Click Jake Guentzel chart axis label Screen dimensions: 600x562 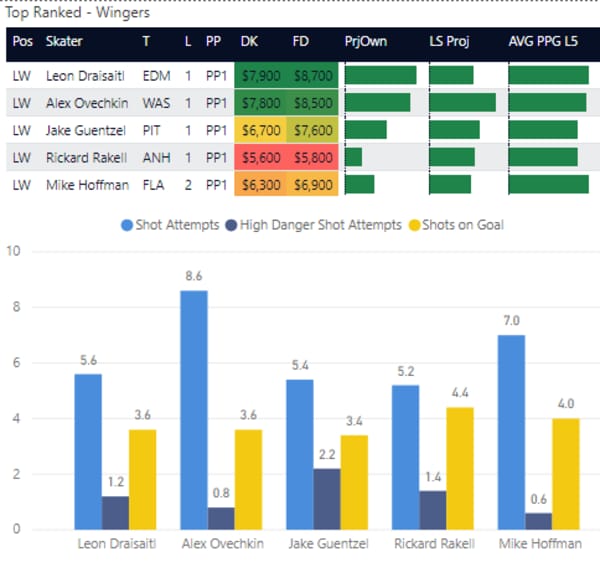tap(328, 544)
